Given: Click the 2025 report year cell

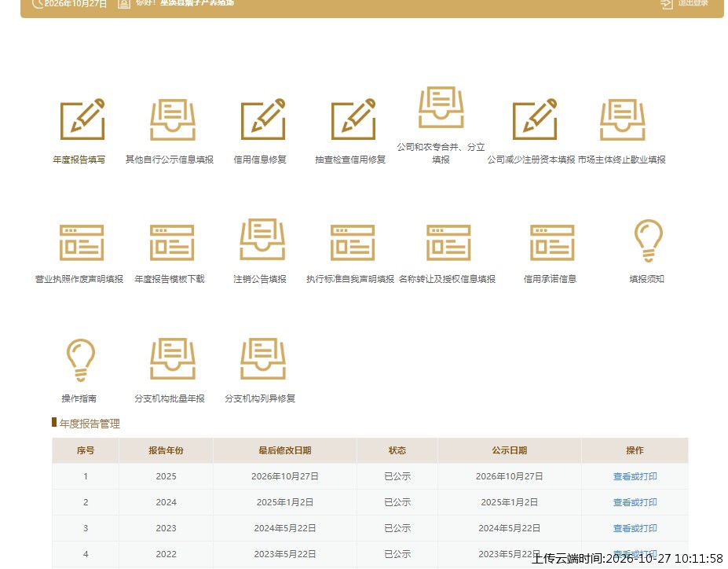Looking at the screenshot, I should pos(166,476).
